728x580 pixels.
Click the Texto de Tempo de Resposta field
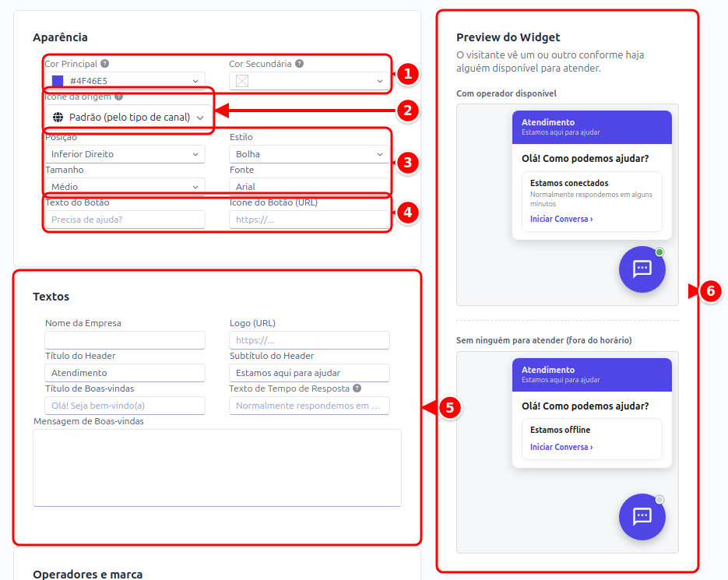pos(309,406)
